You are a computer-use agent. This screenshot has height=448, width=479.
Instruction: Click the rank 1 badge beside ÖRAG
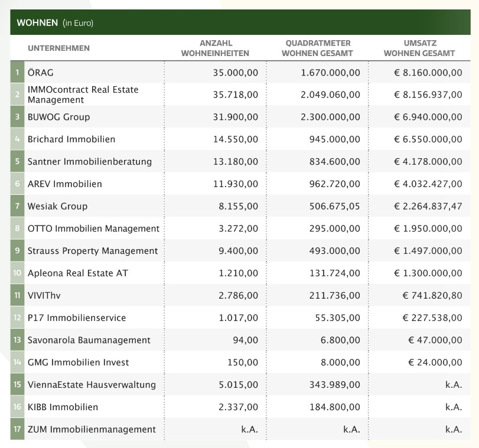point(18,73)
